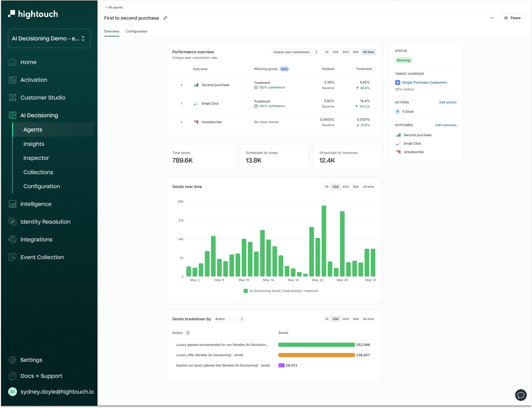
Task: Click Unsubscribe icon in Outcomes panel
Action: 398,152
